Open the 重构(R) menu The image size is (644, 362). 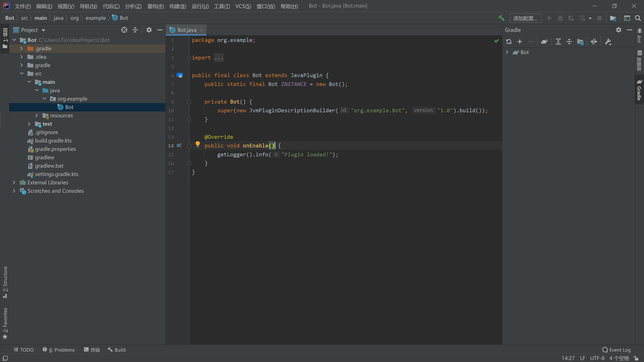[155, 6]
